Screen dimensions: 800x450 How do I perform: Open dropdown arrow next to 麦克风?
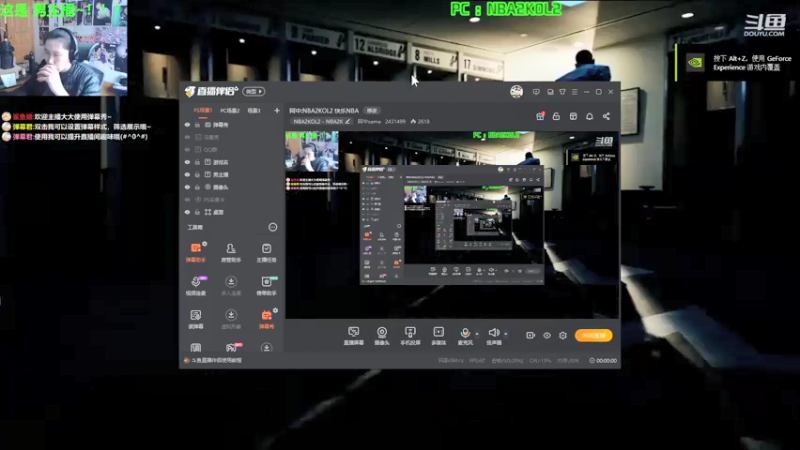click(x=477, y=334)
